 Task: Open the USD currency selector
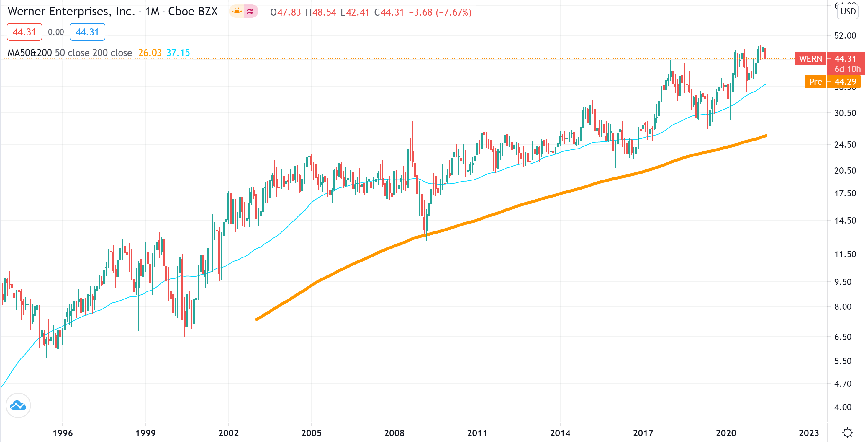[848, 12]
